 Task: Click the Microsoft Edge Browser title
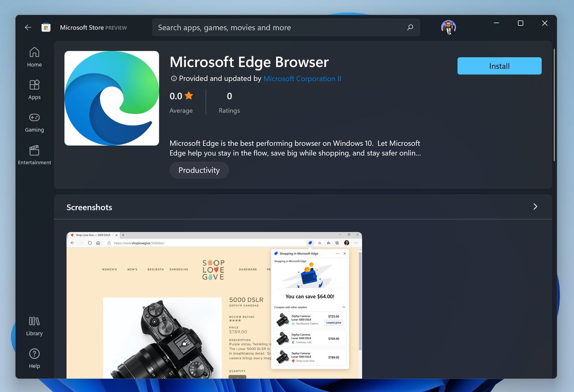249,62
